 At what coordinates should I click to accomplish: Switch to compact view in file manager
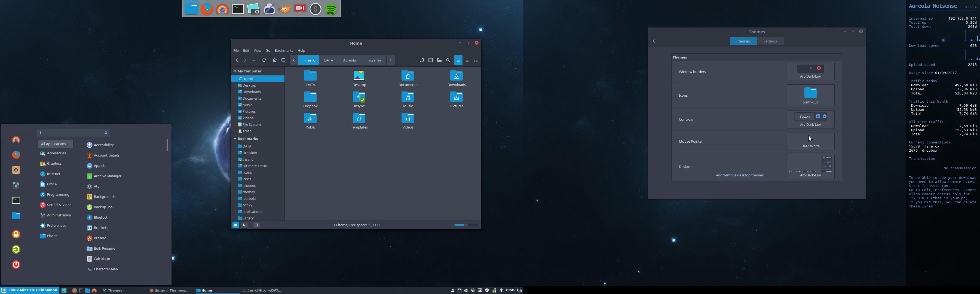click(476, 60)
